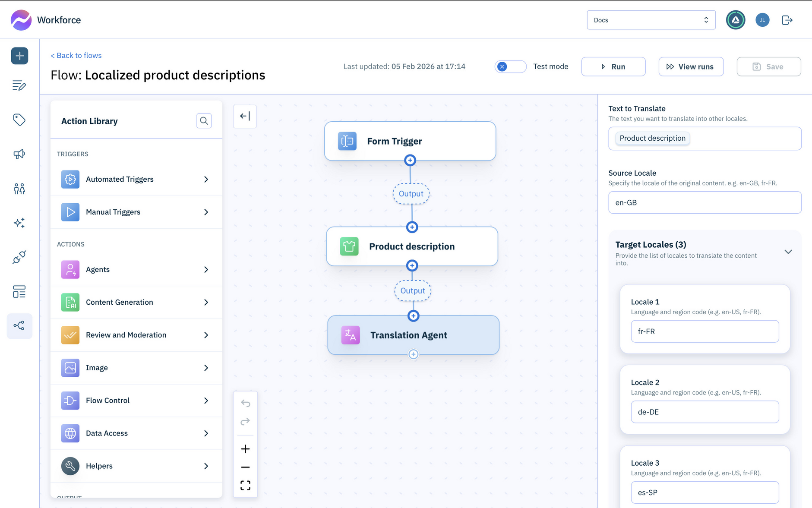The image size is (812, 508).
Task: Toggle Test mode off
Action: pos(510,66)
